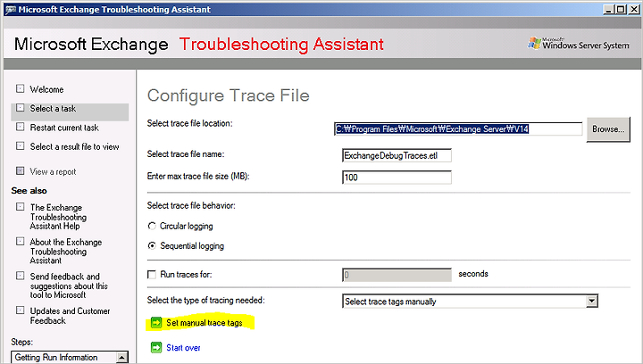Click the Steps list scroll up arrow
Image resolution: width=643 pixels, height=364 pixels.
coord(121,358)
